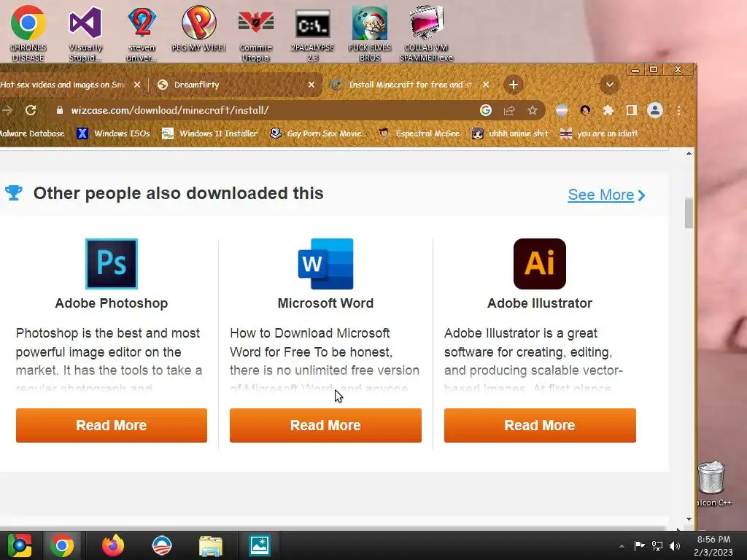Open the Visually Stupid desktop icon
Image resolution: width=747 pixels, height=560 pixels.
click(85, 34)
